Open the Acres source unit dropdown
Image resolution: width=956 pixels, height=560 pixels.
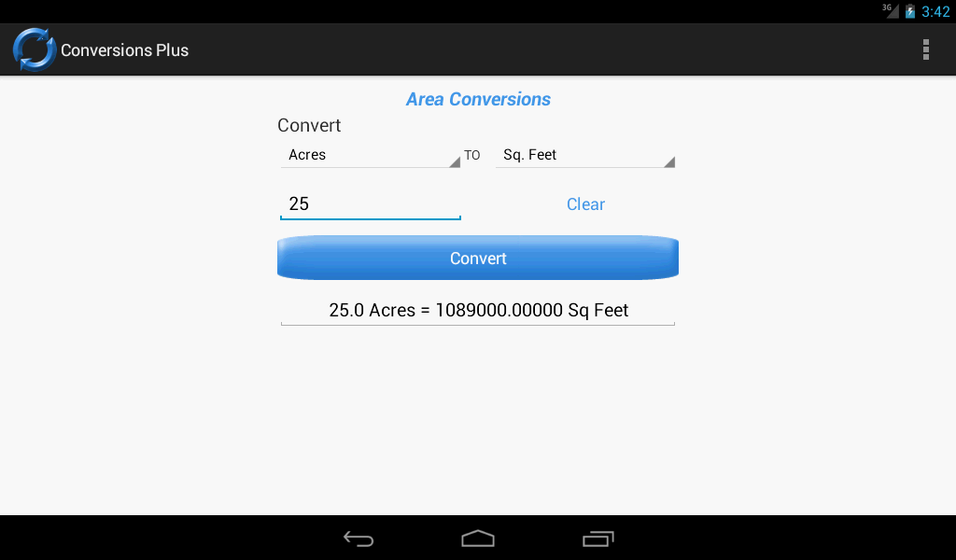371,155
